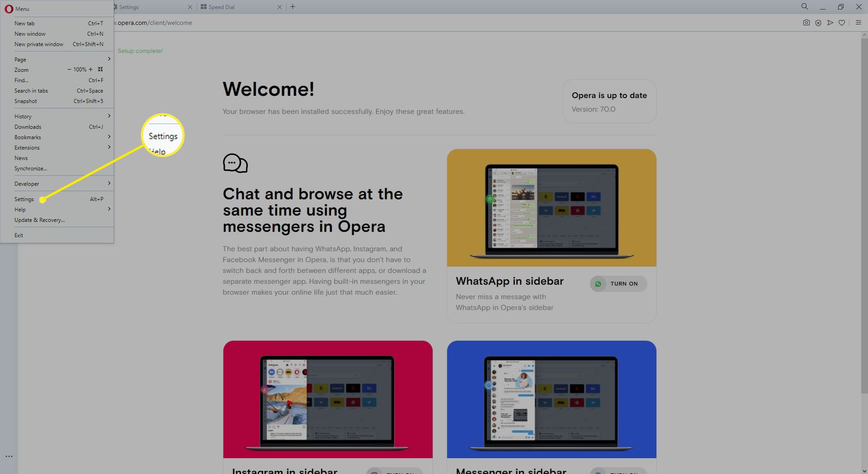The width and height of the screenshot is (868, 474).
Task: Select New tab menu item
Action: [57, 23]
